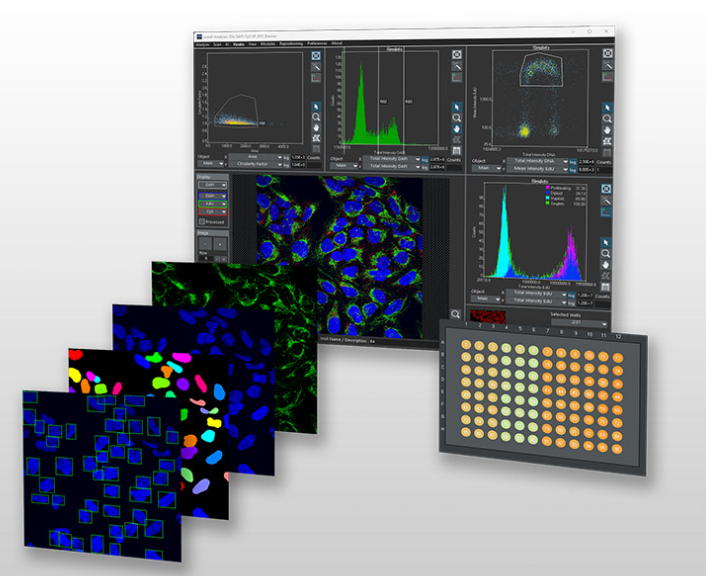The image size is (706, 576).
Task: Click the magnifier icon below the cell image
Action: click(456, 314)
